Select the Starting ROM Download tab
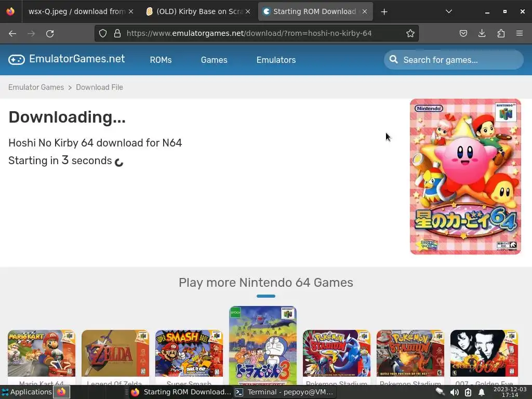The width and height of the screenshot is (532, 399). click(x=315, y=11)
